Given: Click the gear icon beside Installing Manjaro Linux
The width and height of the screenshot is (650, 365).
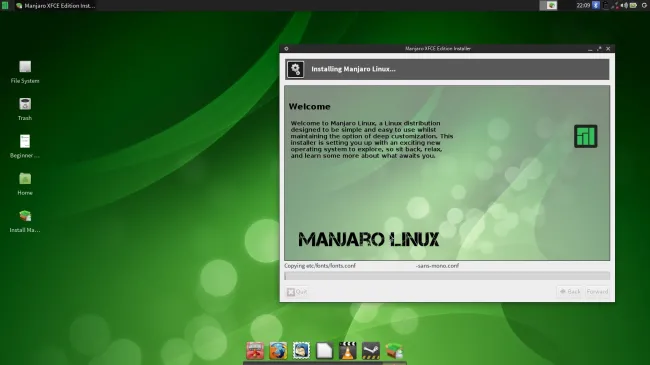Looking at the screenshot, I should (x=296, y=69).
